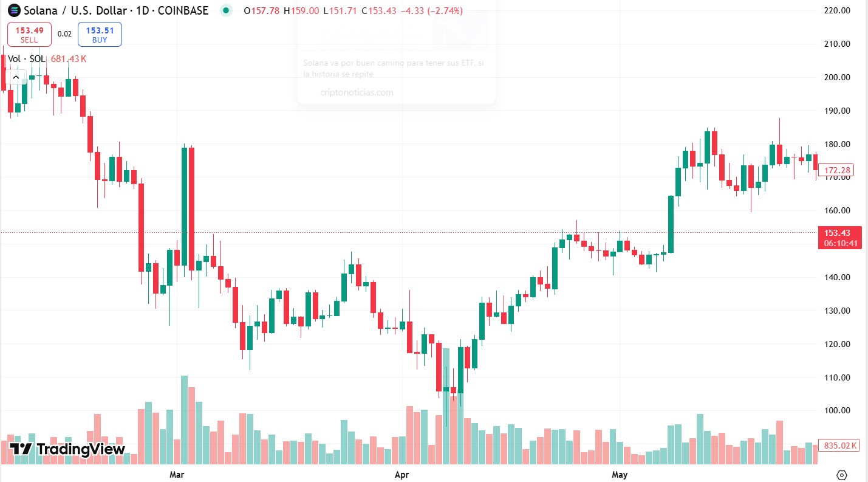Viewport: 868px width, 482px height.
Task: Open chart settings gear icon
Action: click(842, 475)
